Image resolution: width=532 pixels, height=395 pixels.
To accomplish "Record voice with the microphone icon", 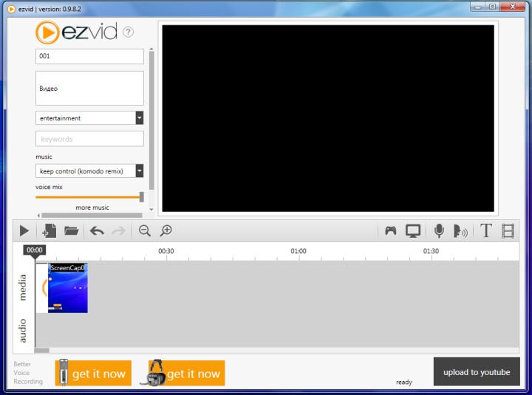I will (439, 231).
